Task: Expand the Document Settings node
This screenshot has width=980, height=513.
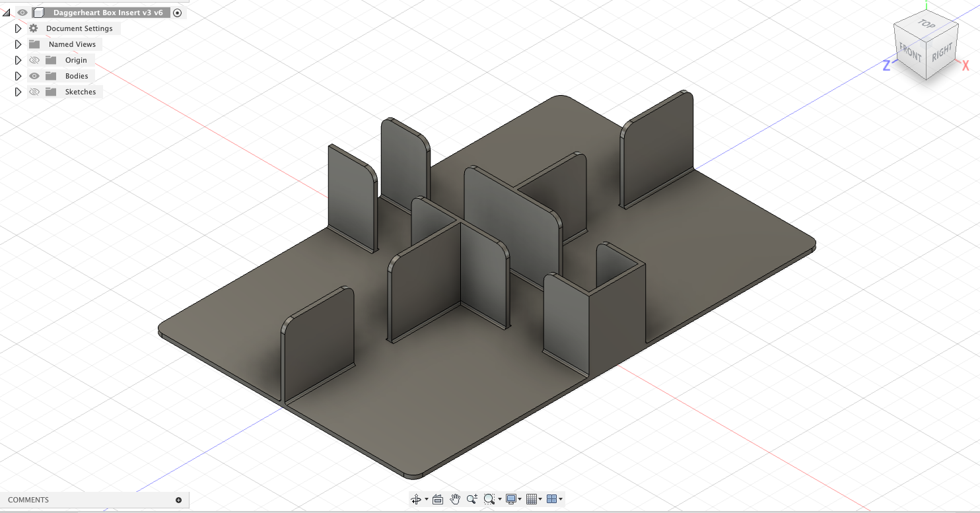Action: pos(18,28)
